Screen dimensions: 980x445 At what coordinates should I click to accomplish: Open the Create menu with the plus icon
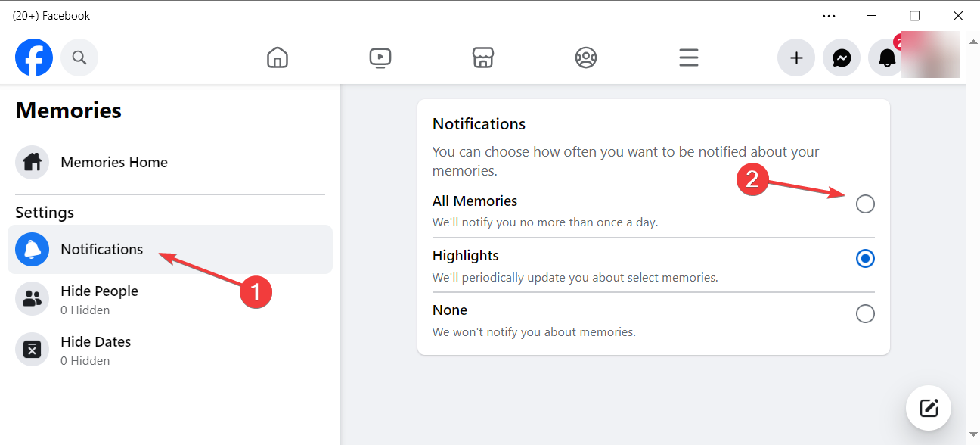[795, 57]
